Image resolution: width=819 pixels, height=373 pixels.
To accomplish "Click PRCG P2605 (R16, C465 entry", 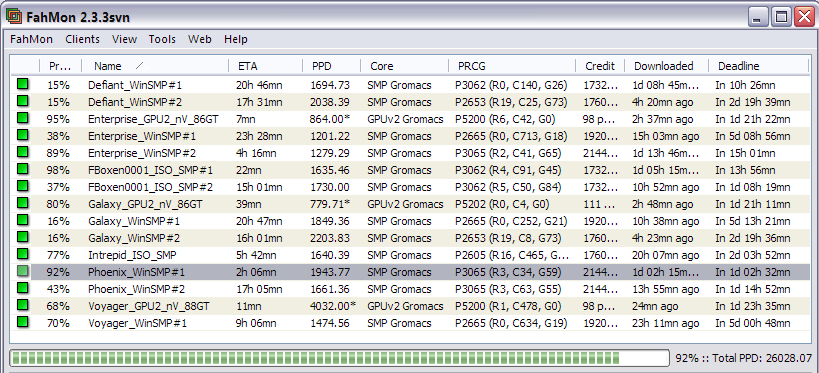I will tap(512, 255).
